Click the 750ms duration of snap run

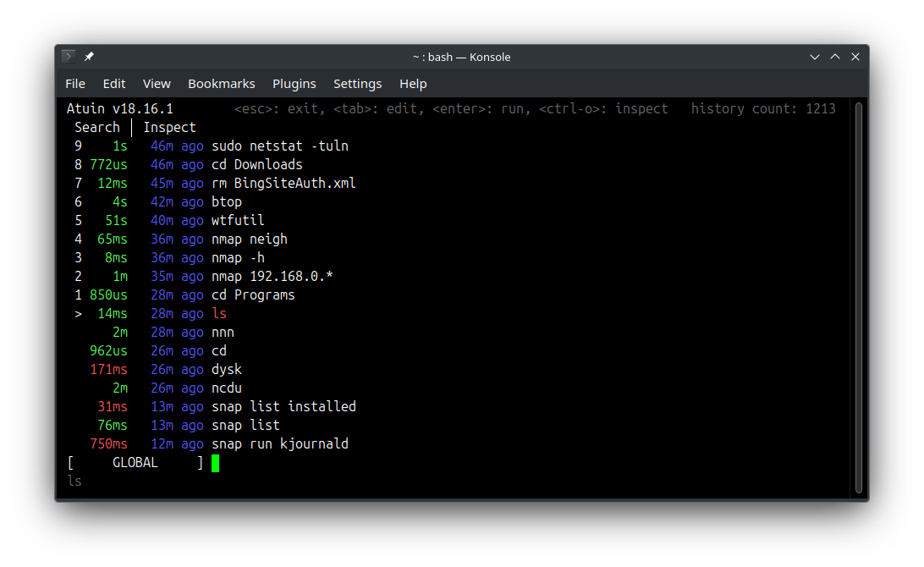pyautogui.click(x=108, y=443)
